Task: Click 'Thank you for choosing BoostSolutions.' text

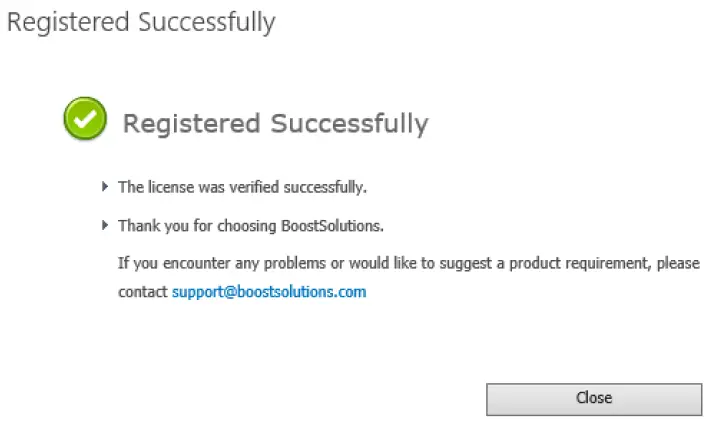Action: pyautogui.click(x=251, y=226)
